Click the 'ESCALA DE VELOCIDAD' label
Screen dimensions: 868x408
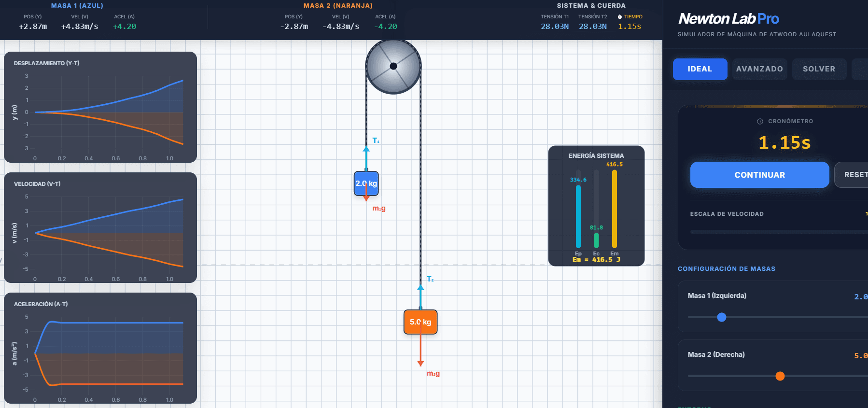(x=727, y=214)
